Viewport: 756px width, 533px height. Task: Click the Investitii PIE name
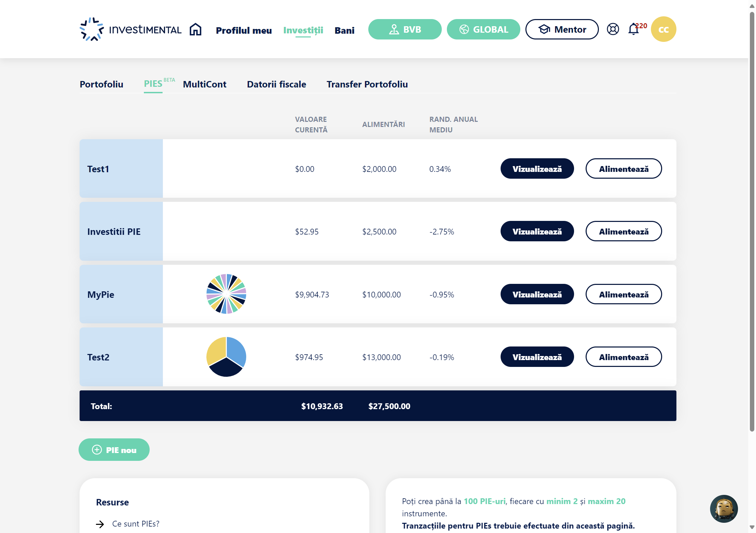pyautogui.click(x=114, y=231)
